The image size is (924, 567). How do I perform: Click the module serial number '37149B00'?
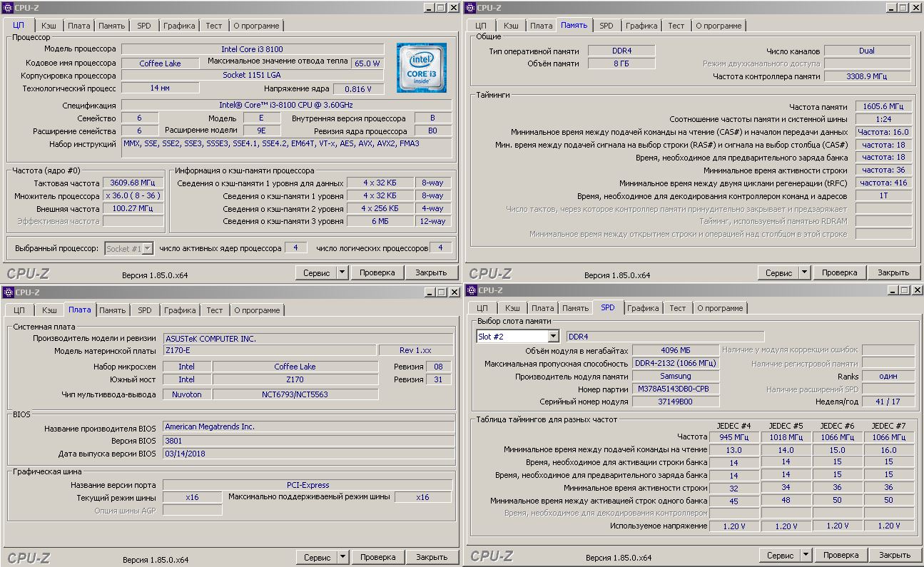(x=676, y=402)
